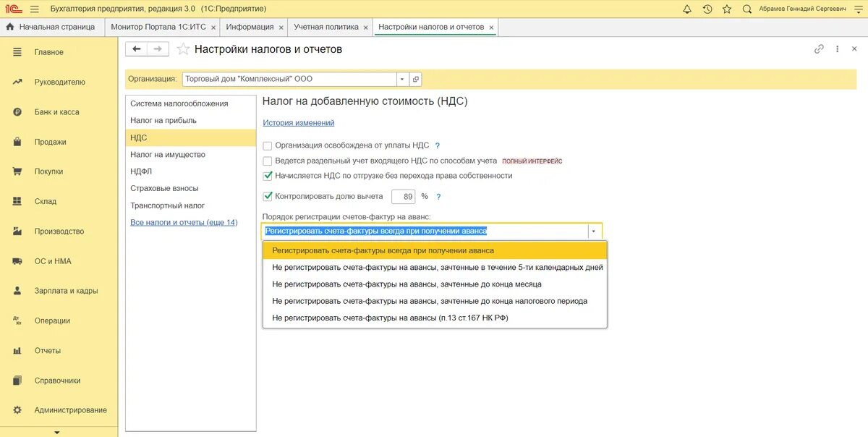Click the Организация input field
Viewport: 868px width, 437px height.
pyautogui.click(x=289, y=79)
